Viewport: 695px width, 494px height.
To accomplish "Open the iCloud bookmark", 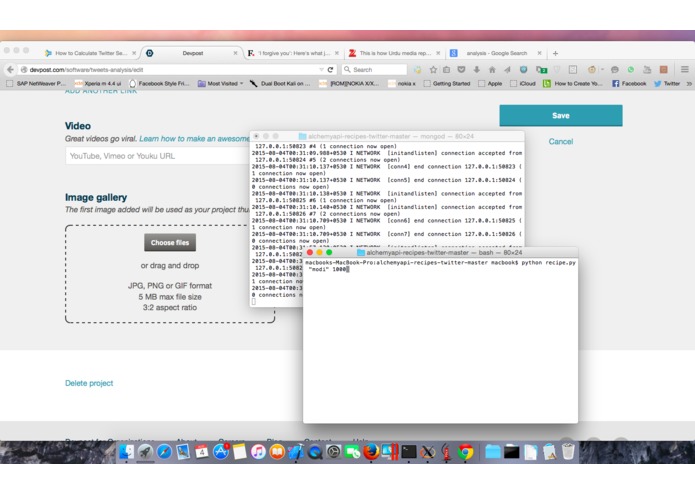I will (x=523, y=83).
